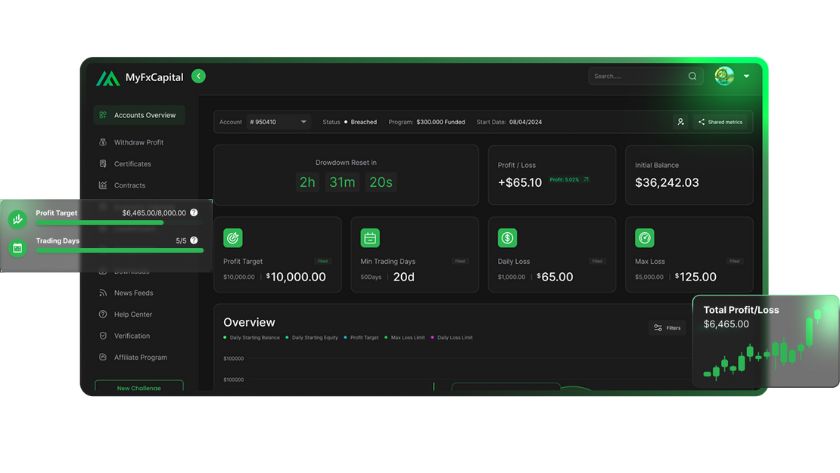
Task: Click Initial Balance value $36,242.03
Action: point(667,183)
